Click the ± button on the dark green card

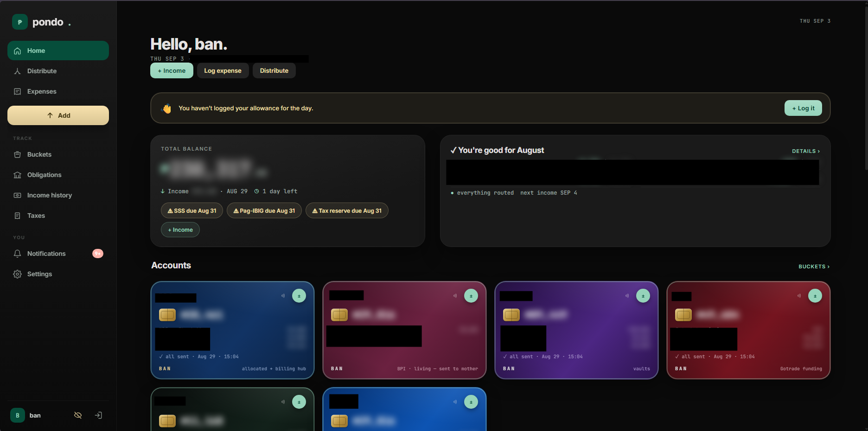tap(299, 402)
